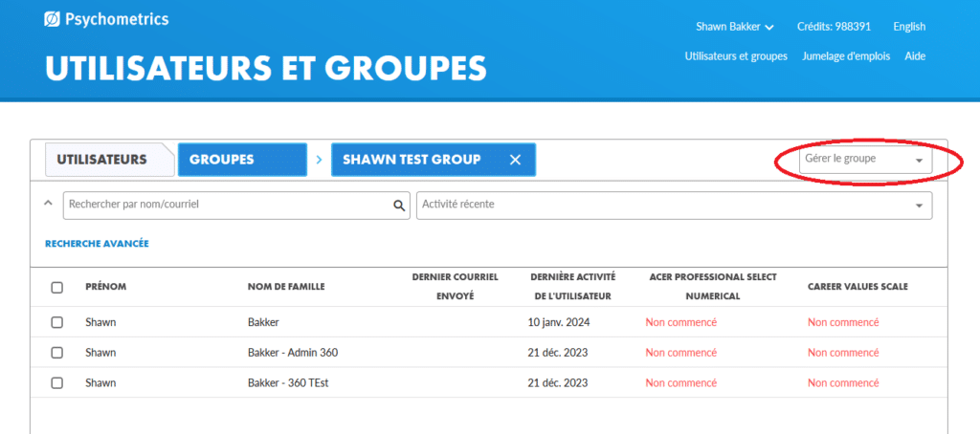
Task: Switch language to English
Action: (x=908, y=27)
